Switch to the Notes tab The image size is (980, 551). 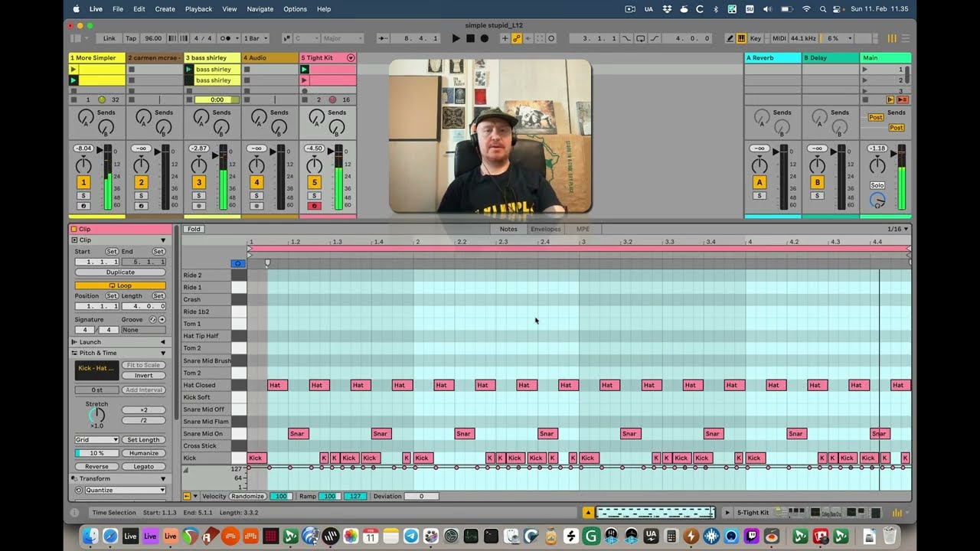(508, 229)
